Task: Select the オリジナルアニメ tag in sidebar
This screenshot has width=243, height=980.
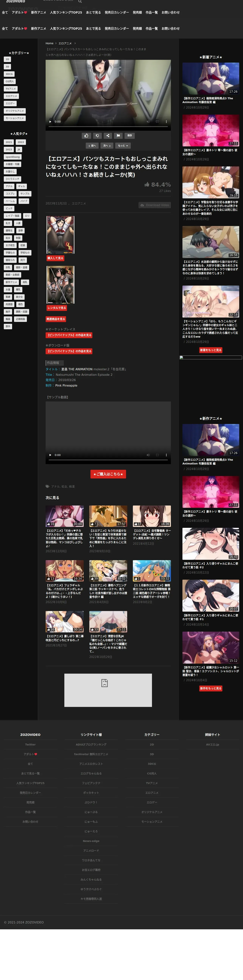Action: [x=15, y=111]
